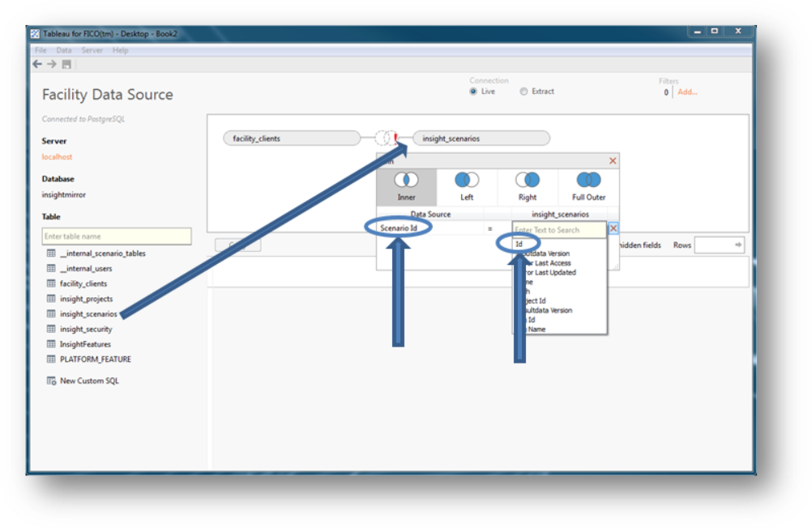Click the Add... link under Filters
The width and height of the screenshot is (812, 528).
pos(687,92)
